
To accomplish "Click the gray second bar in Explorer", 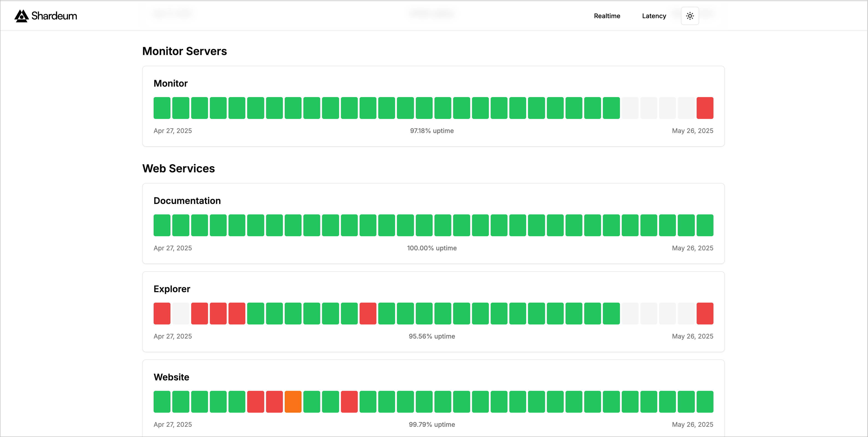I will (x=181, y=314).
